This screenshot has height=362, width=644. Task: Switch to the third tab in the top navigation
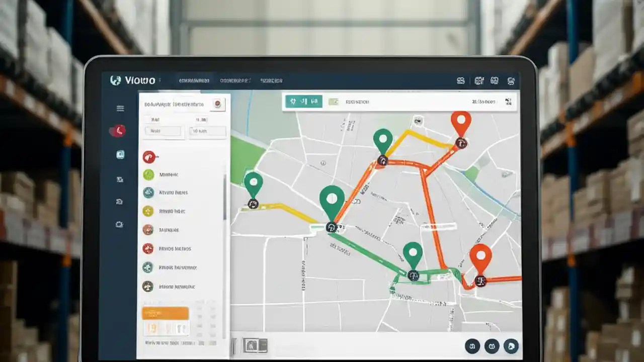click(271, 80)
